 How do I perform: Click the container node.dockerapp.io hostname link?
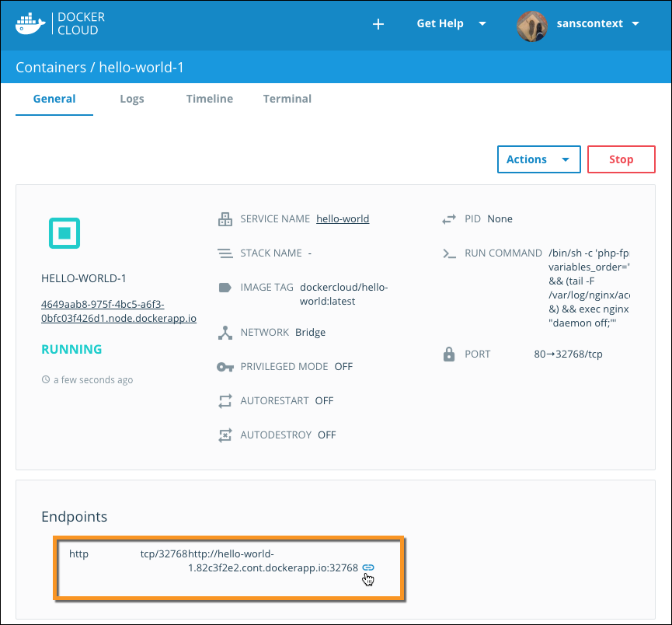pyautogui.click(x=118, y=312)
